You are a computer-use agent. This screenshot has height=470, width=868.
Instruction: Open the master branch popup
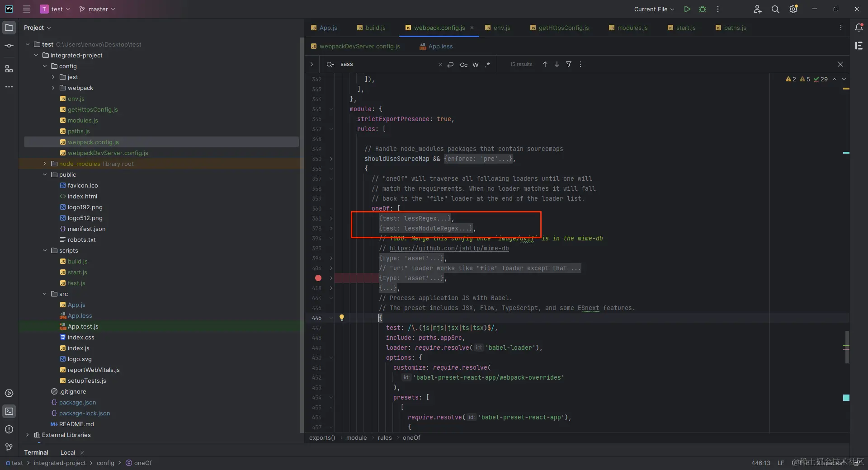(x=97, y=9)
